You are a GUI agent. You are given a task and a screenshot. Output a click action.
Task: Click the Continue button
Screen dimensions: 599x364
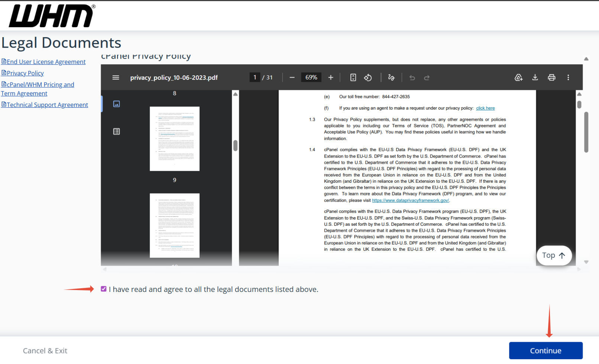pyautogui.click(x=545, y=351)
